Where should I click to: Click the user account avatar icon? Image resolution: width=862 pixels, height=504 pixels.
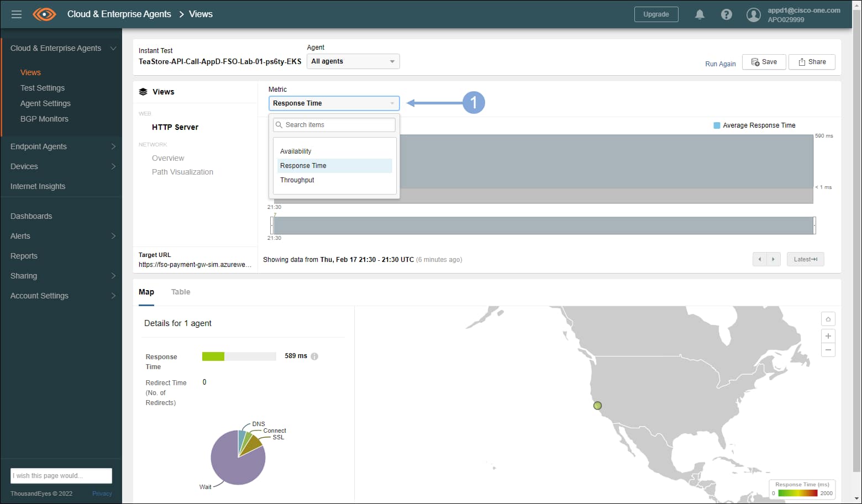coord(753,15)
